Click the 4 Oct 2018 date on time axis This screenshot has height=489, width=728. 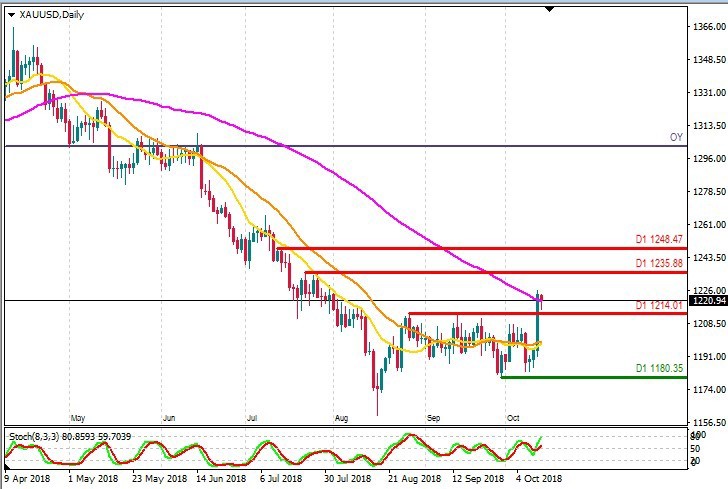[539, 478]
